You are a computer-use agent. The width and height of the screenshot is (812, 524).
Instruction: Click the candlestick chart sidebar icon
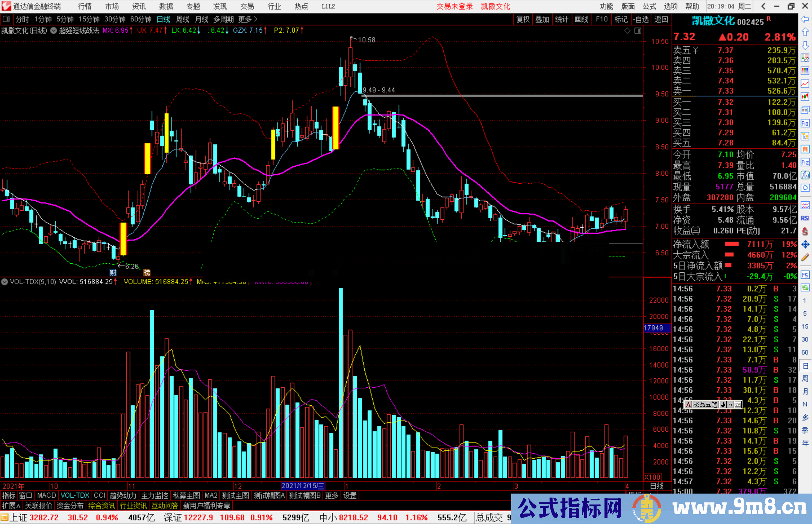coord(805,97)
